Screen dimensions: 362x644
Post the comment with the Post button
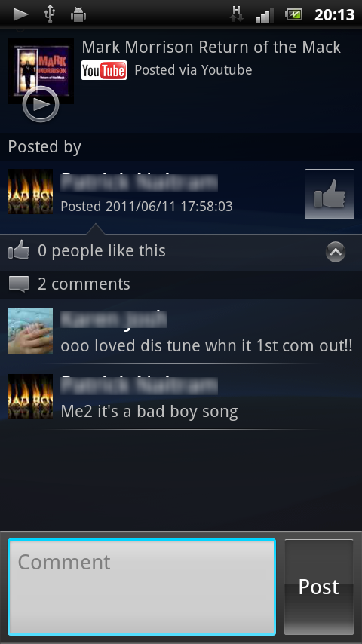click(319, 587)
